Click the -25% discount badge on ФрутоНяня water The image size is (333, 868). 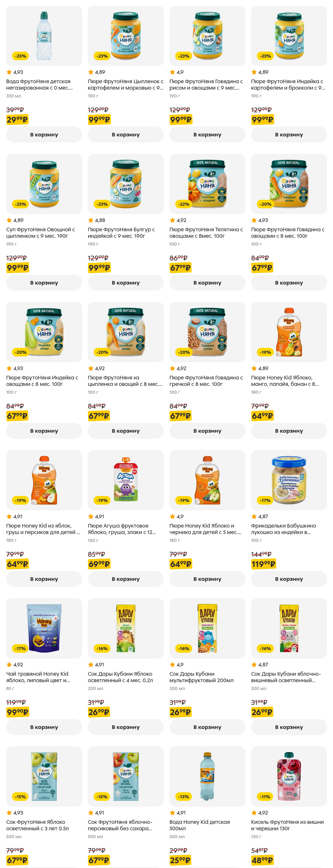pos(21,56)
